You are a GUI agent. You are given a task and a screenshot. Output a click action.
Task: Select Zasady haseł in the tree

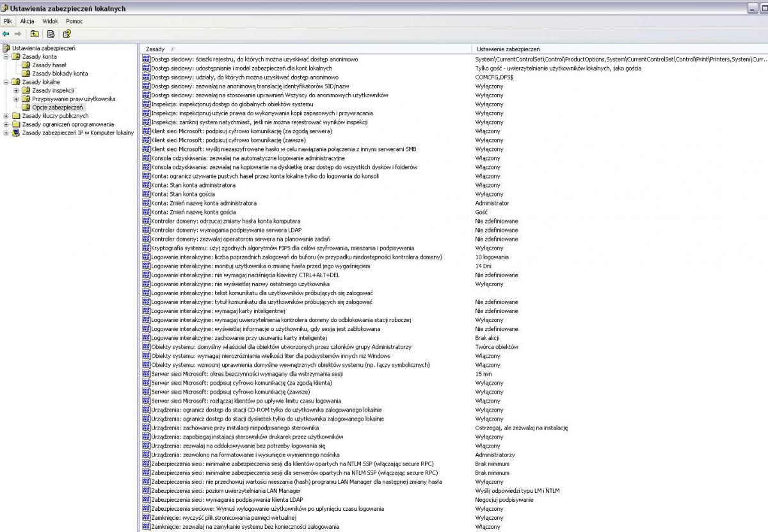point(49,65)
